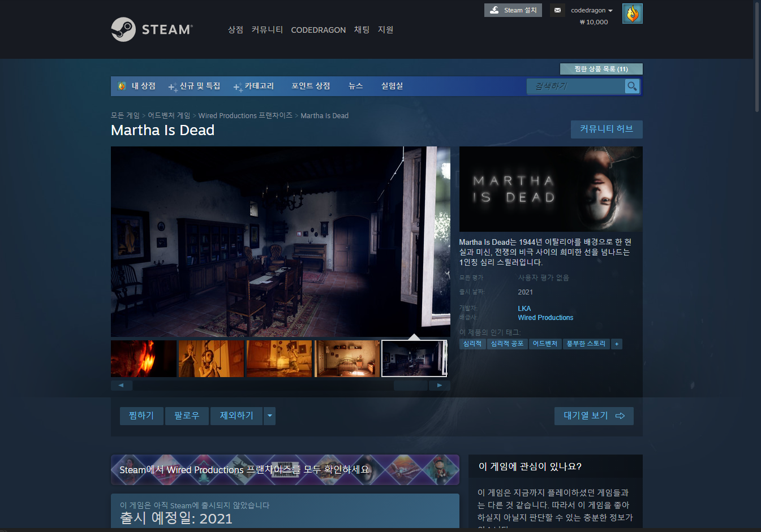
Task: Click the small avatar icon beside 내 상점
Action: point(122,86)
